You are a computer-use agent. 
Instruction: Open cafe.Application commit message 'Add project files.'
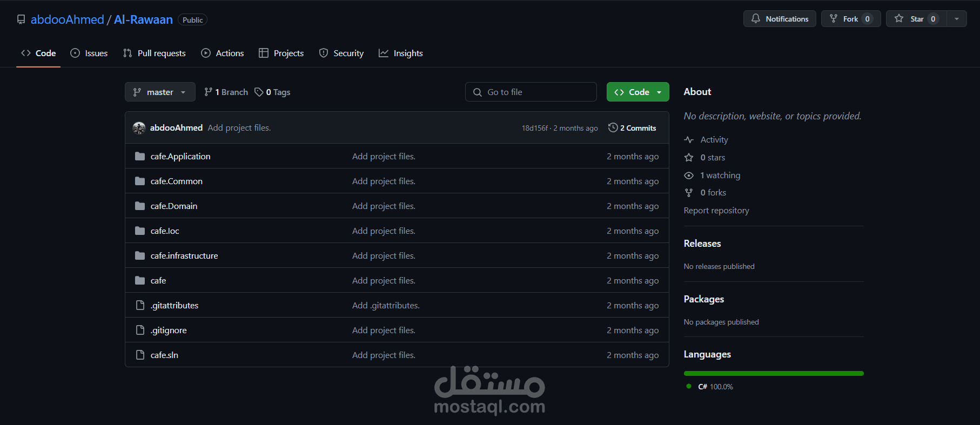[384, 156]
